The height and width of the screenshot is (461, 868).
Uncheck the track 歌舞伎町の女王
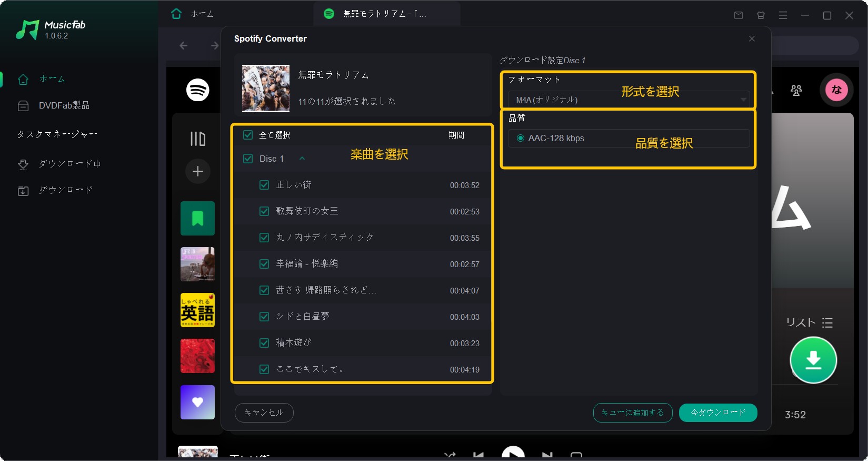(264, 211)
